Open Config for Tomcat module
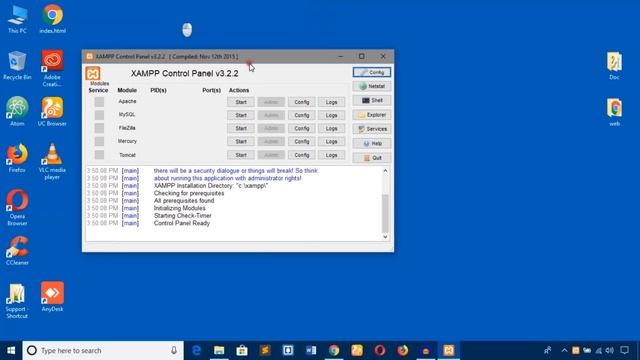Viewport: 640px width, 360px height. (302, 155)
